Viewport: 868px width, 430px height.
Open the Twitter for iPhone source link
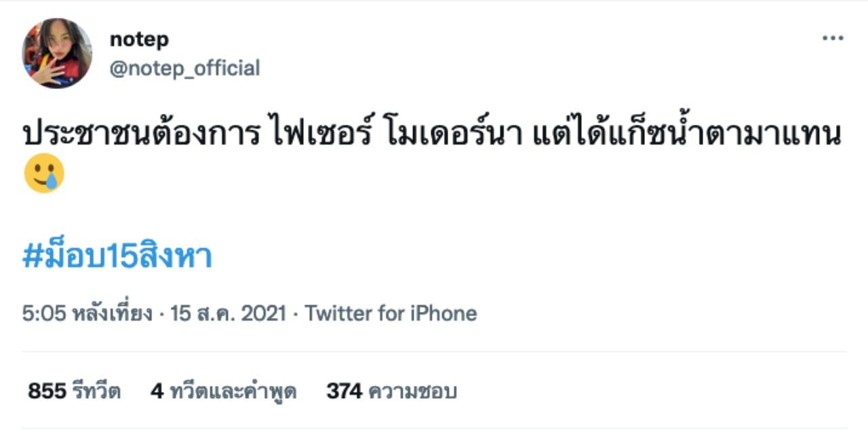391,313
